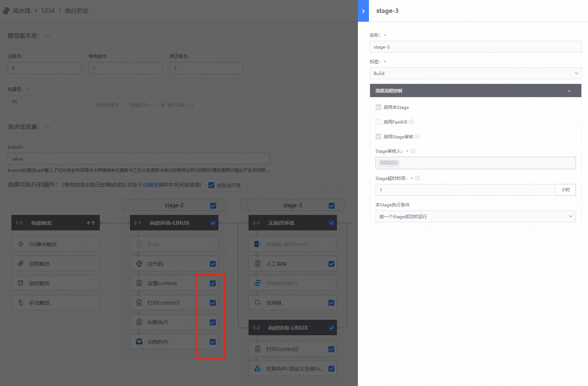Viewport: 588px width, 386px height.
Task: Click info icon next to Stage审核人
Action: [x=413, y=151]
